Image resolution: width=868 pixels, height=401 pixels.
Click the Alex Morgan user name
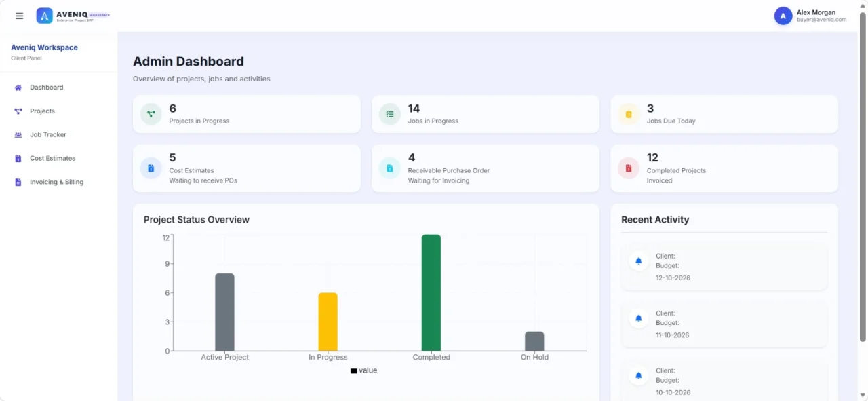coord(816,12)
